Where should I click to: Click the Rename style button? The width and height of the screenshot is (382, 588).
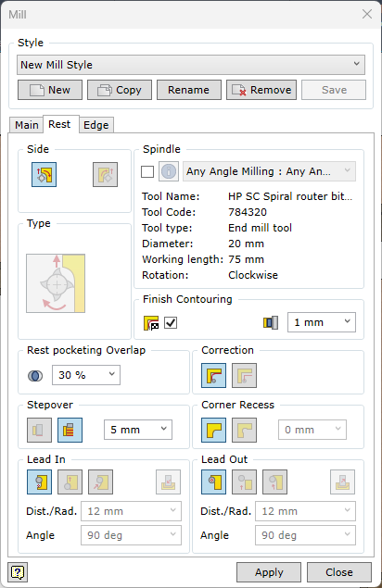point(189,90)
